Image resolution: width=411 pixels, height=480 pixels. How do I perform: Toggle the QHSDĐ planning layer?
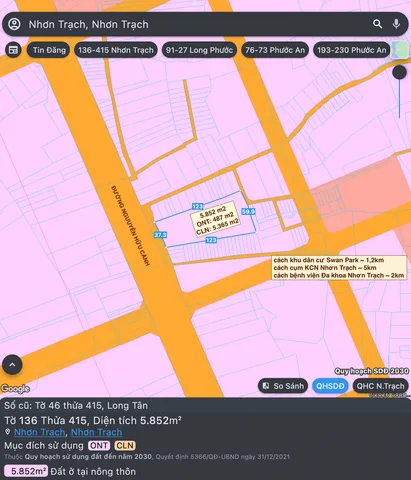tap(330, 386)
